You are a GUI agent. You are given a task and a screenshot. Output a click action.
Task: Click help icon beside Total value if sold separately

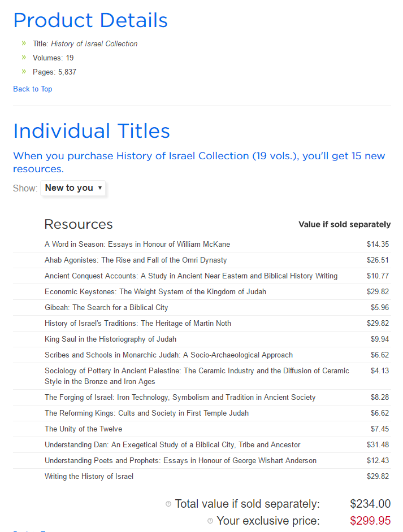[168, 504]
